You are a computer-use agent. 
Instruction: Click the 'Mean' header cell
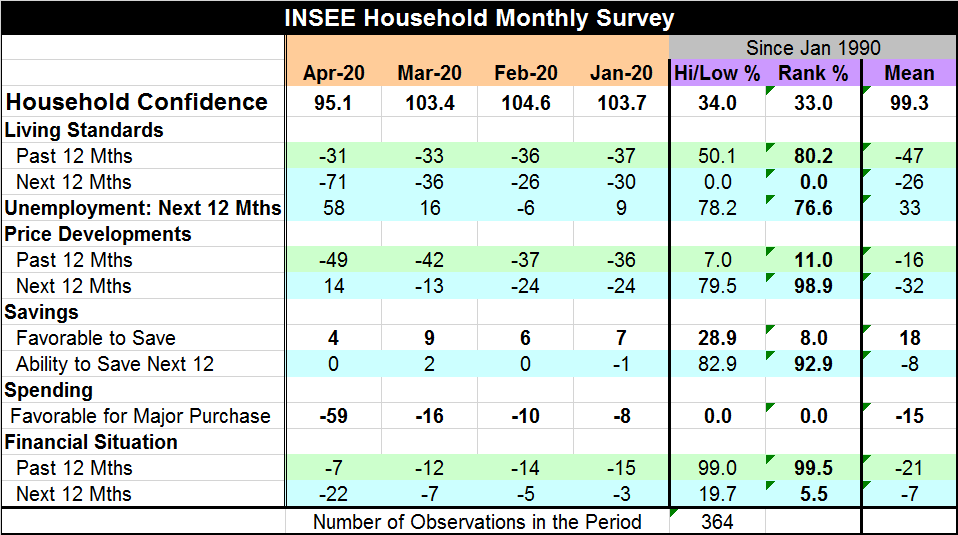click(x=909, y=73)
